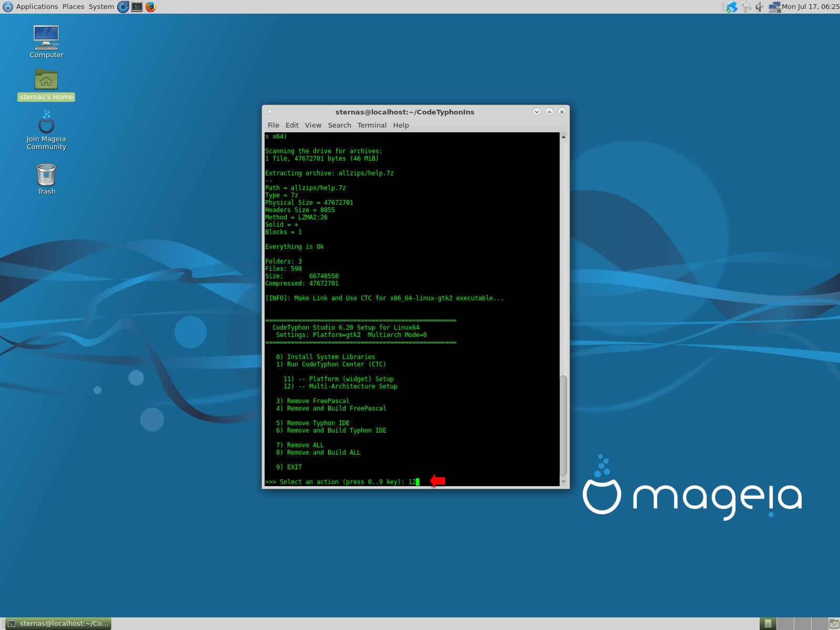Screen dimensions: 840x630
Task: Click the 'Select an action' prompt line
Action: click(341, 482)
